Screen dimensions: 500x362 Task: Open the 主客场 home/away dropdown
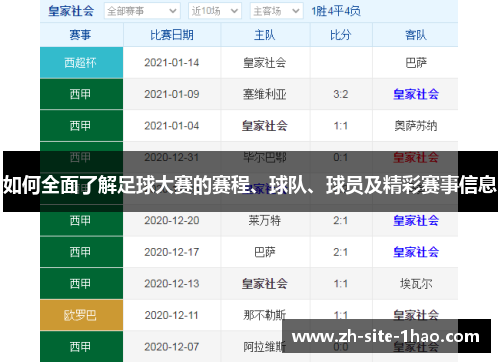[x=276, y=11]
